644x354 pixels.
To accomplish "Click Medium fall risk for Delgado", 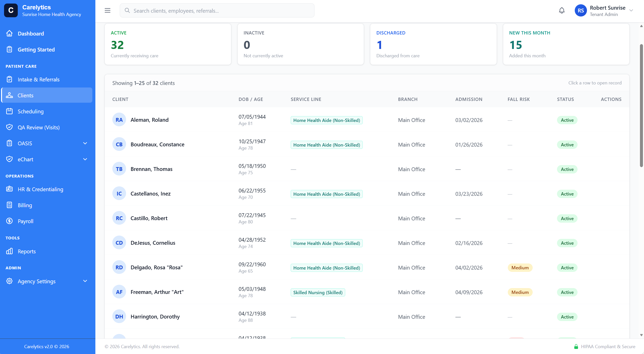I will (520, 268).
